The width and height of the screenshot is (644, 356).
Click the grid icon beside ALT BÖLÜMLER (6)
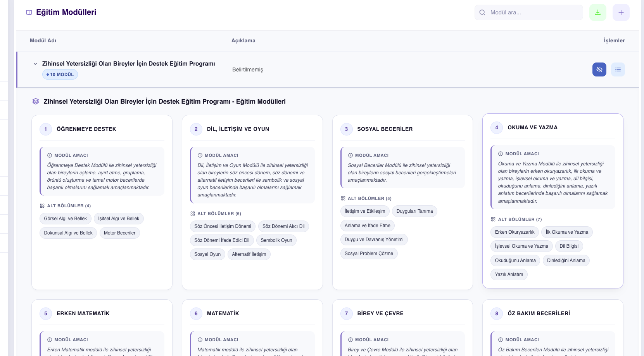[x=193, y=214]
